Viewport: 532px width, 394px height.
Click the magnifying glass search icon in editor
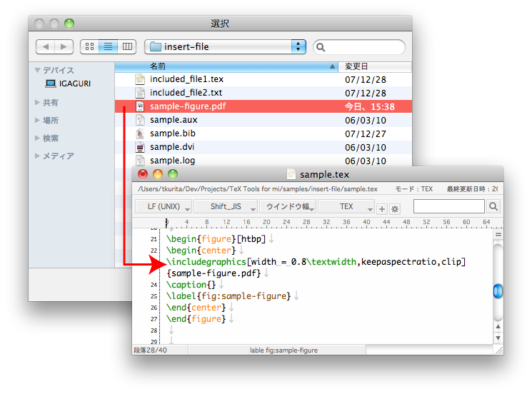[x=493, y=207]
